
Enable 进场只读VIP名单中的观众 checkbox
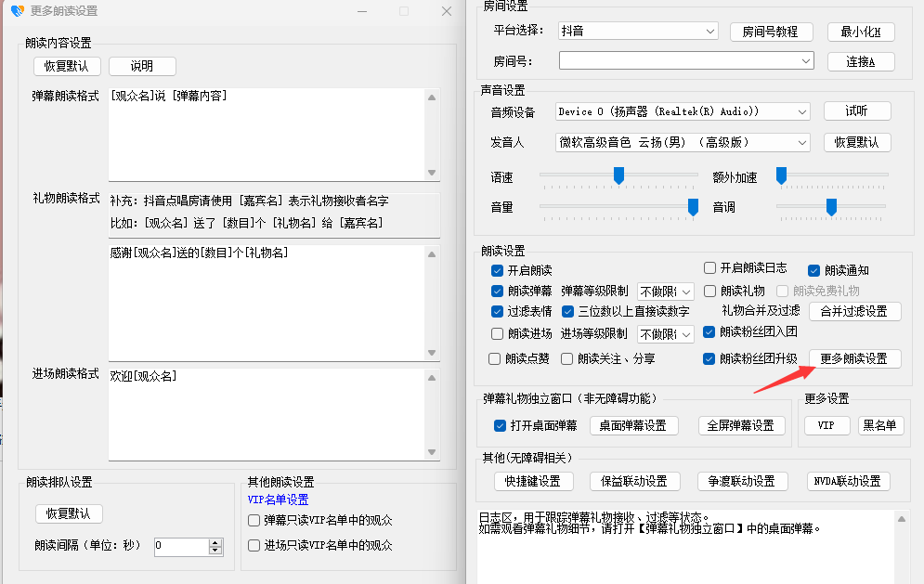[254, 546]
